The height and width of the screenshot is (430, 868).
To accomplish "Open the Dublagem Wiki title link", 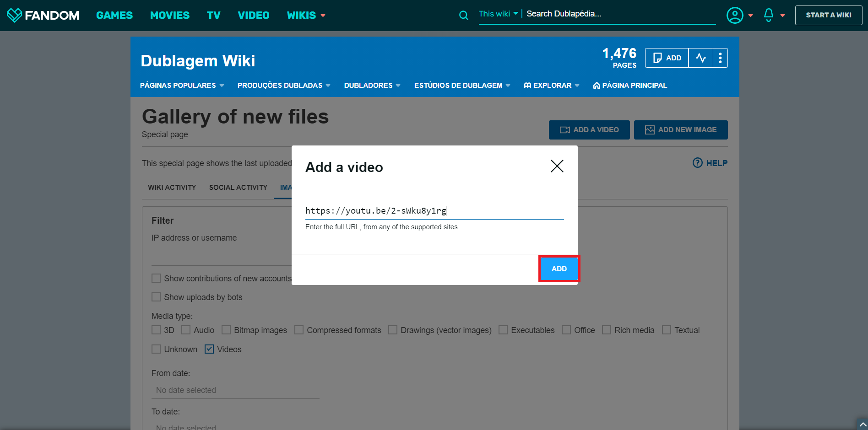I will [x=198, y=61].
